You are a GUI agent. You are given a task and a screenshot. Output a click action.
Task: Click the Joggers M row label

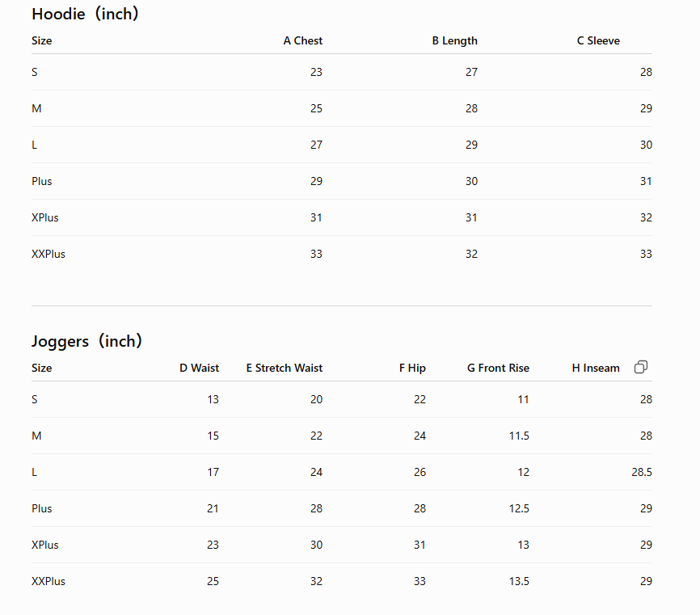tap(36, 436)
